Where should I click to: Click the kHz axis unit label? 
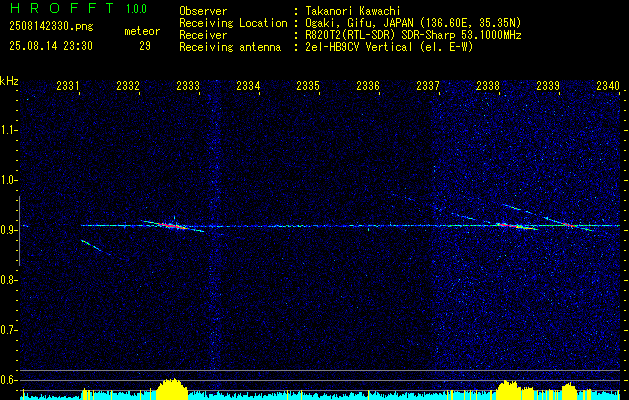[x=9, y=81]
